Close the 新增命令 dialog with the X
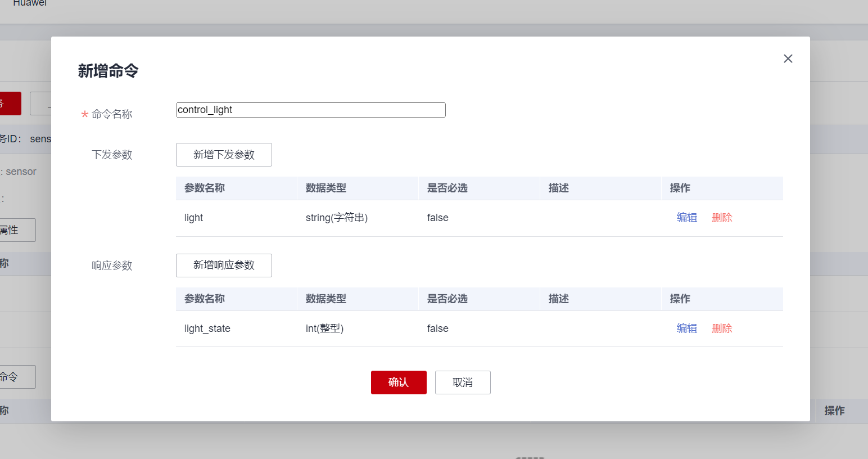The image size is (868, 459). point(788,58)
